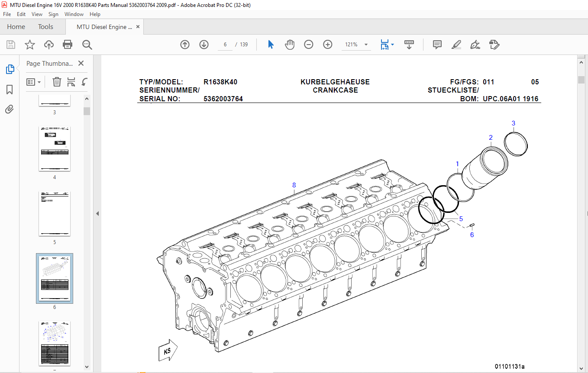Collapse the navigation pane arrow
The height and width of the screenshot is (373, 588).
pos(97,213)
